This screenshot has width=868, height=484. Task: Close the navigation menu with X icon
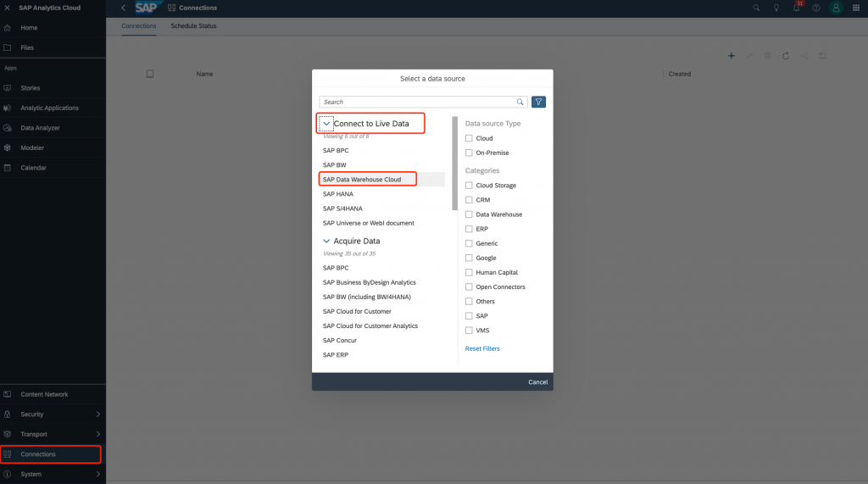click(x=7, y=8)
